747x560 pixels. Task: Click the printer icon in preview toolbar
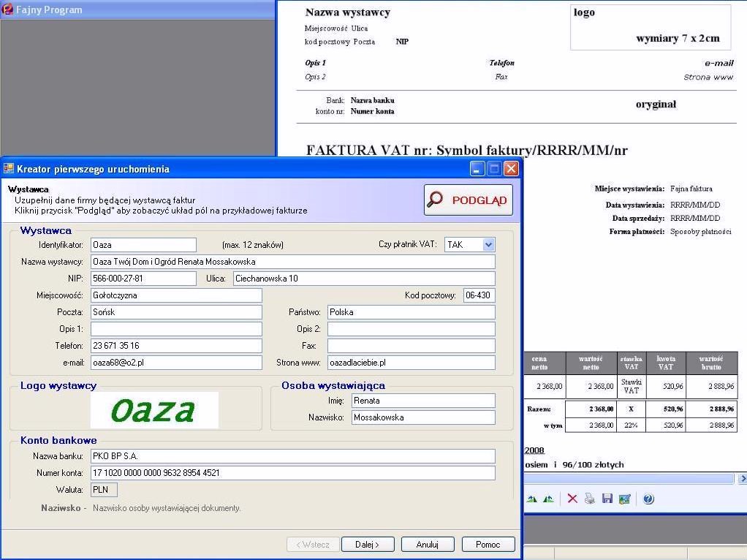(589, 499)
